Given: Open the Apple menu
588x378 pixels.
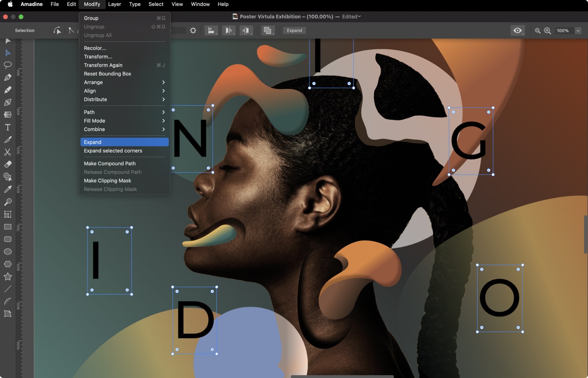Looking at the screenshot, I should click(10, 4).
